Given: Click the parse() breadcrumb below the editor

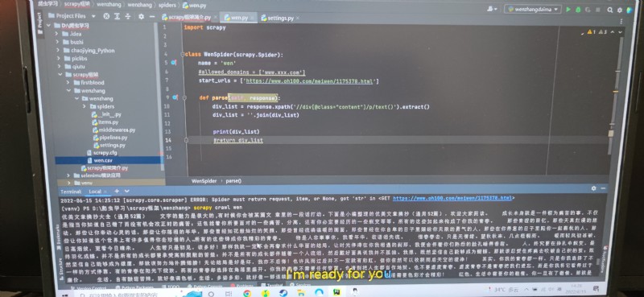Looking at the screenshot, I should pos(233,181).
